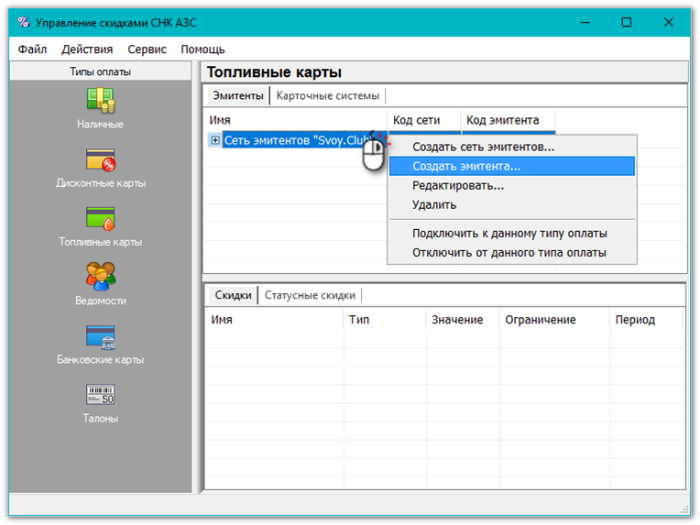Screen dimensions: 700x525
Task: Open the Талоны payment type icon
Action: tap(100, 395)
